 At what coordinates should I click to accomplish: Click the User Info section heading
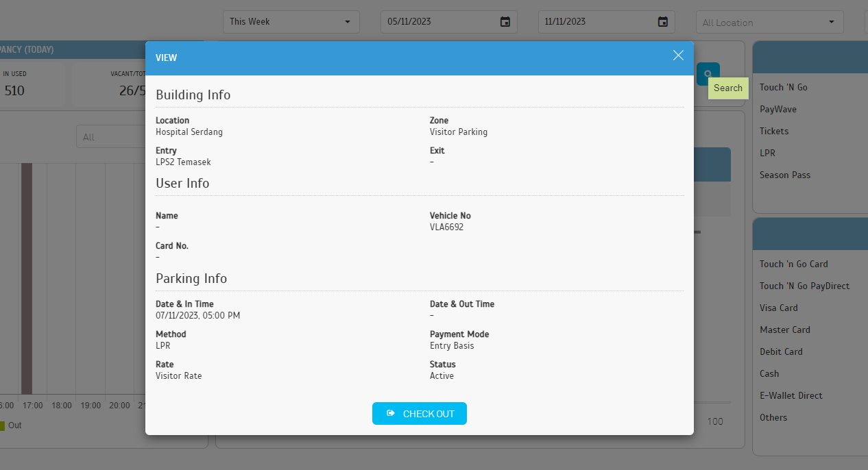182,183
